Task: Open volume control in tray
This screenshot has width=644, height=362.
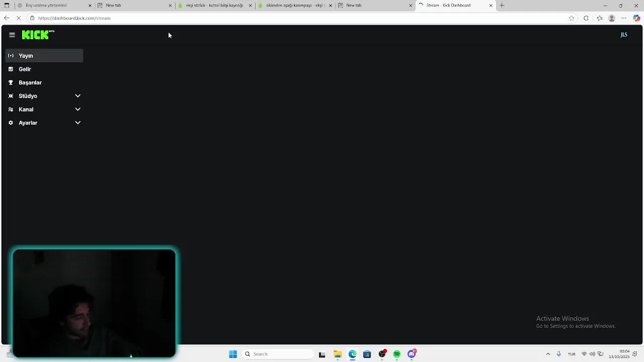Action: tap(592, 354)
